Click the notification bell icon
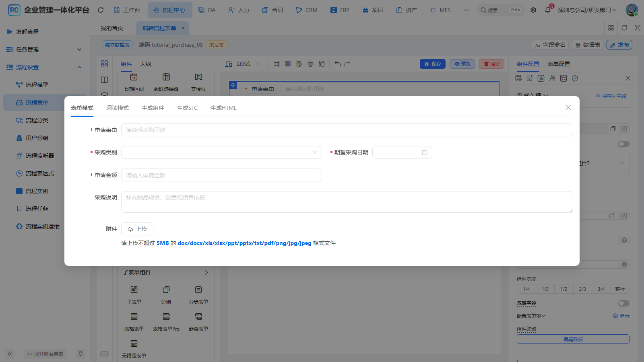This screenshot has width=644, height=362. 548,10
